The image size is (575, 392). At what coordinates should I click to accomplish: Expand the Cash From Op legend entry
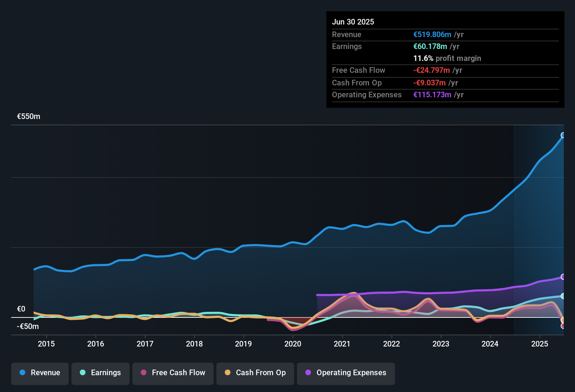(255, 373)
